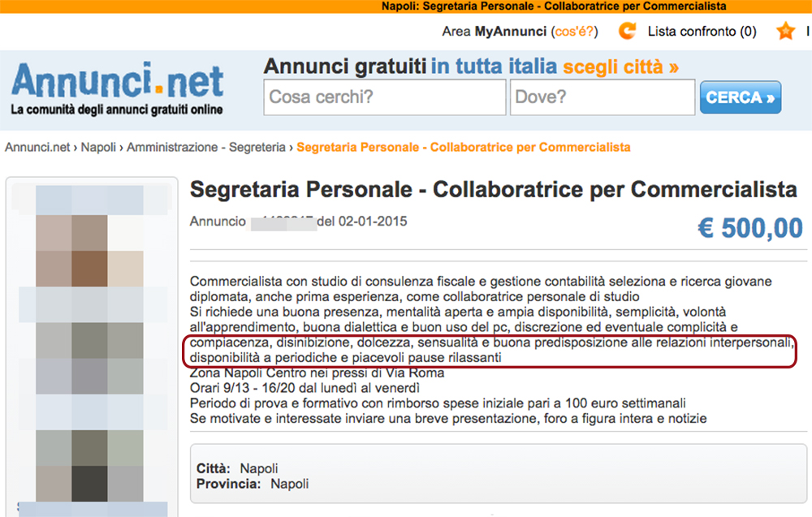
Task: Open the blurred listing photo thumbnail
Action: click(x=93, y=347)
